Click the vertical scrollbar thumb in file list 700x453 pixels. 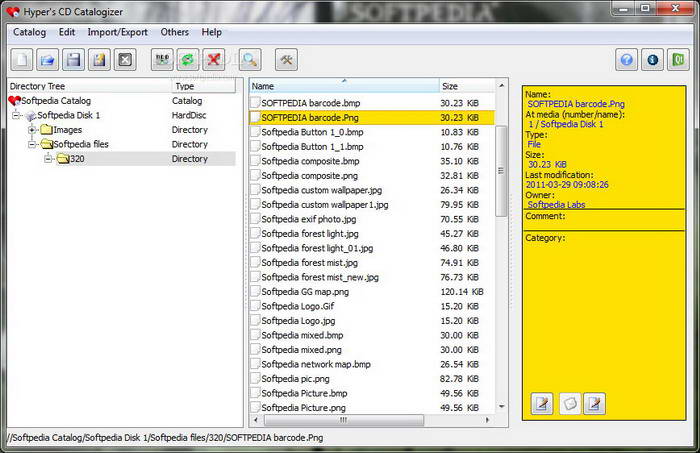tap(501, 171)
